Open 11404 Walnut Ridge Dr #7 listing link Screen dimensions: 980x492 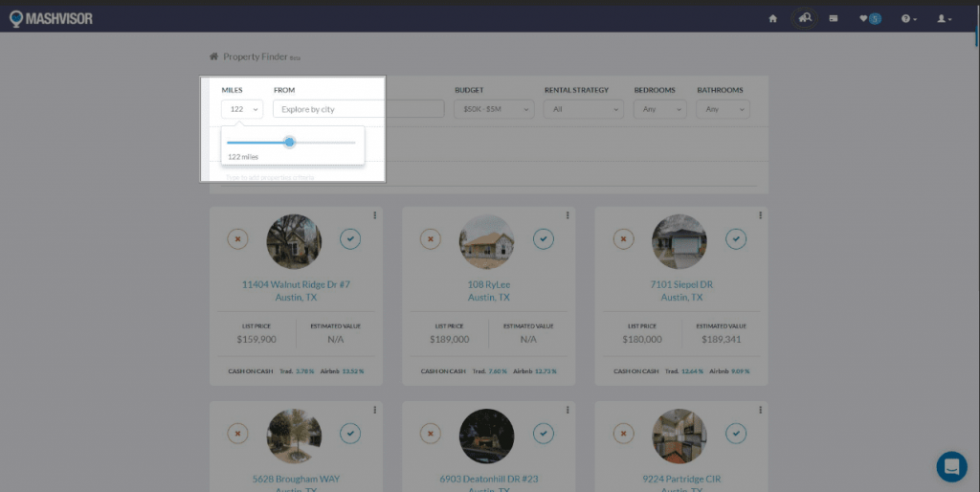[296, 284]
